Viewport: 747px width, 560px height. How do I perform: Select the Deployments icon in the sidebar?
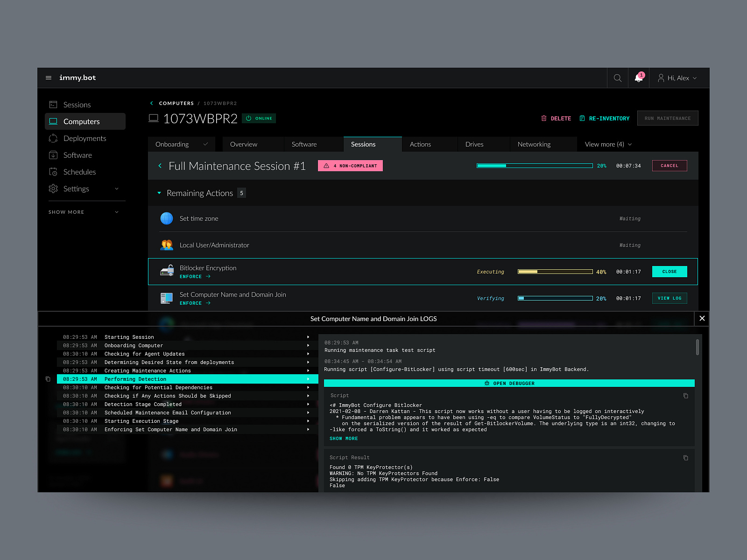coord(53,138)
